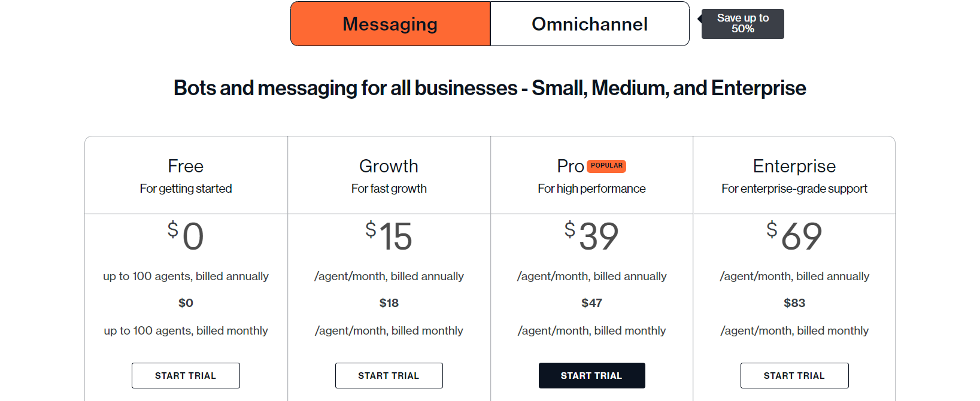Image resolution: width=980 pixels, height=401 pixels.
Task: Select the Messaging tab
Action: point(390,24)
